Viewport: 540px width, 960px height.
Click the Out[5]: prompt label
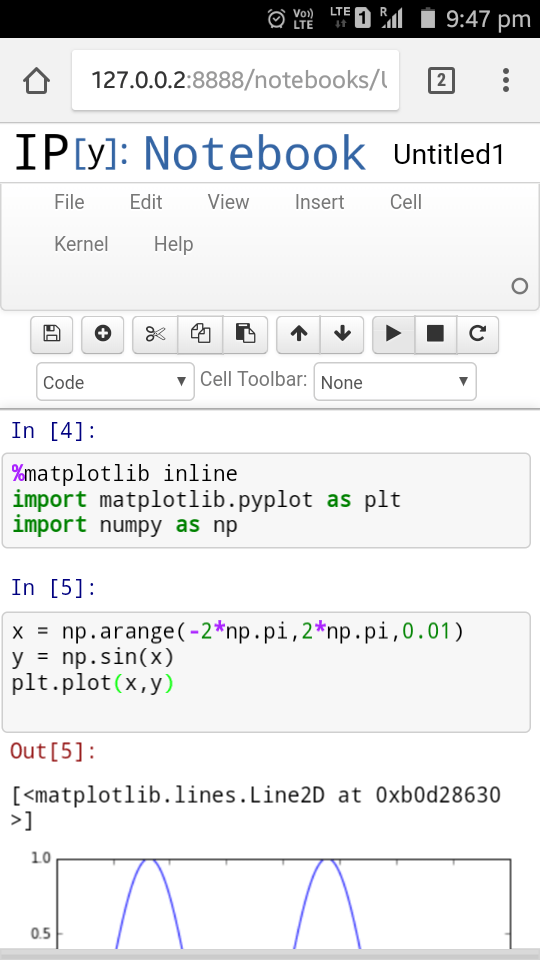click(x=54, y=751)
